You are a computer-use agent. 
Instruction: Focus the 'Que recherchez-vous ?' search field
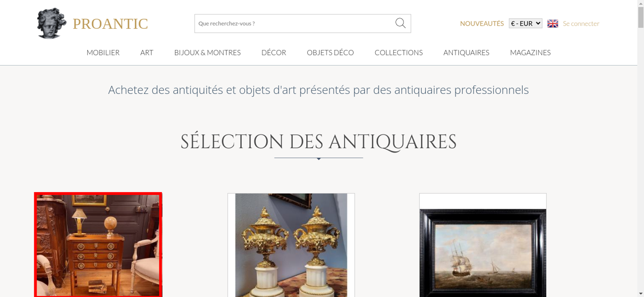point(295,23)
